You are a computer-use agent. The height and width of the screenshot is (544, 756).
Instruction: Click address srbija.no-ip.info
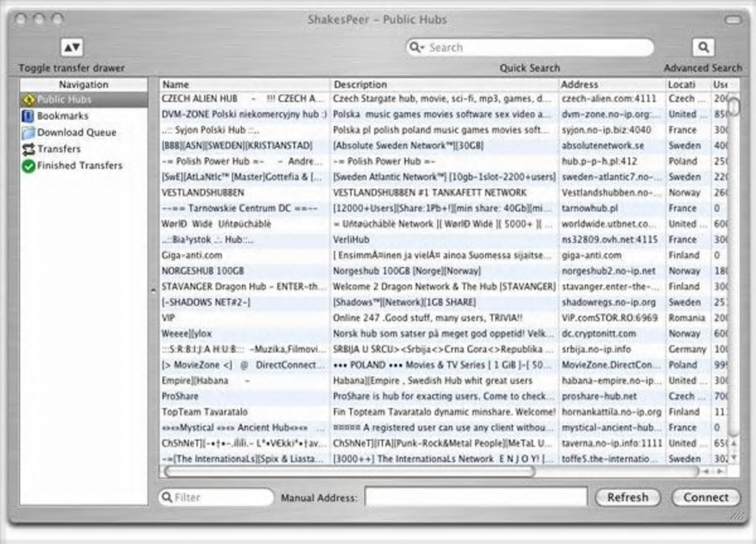[x=597, y=349]
